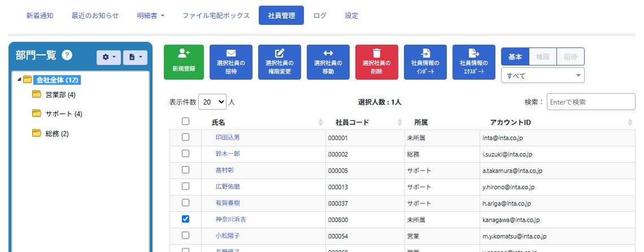Check the checkbox for 鈴木一郎
The image size is (644, 252).
185,154
